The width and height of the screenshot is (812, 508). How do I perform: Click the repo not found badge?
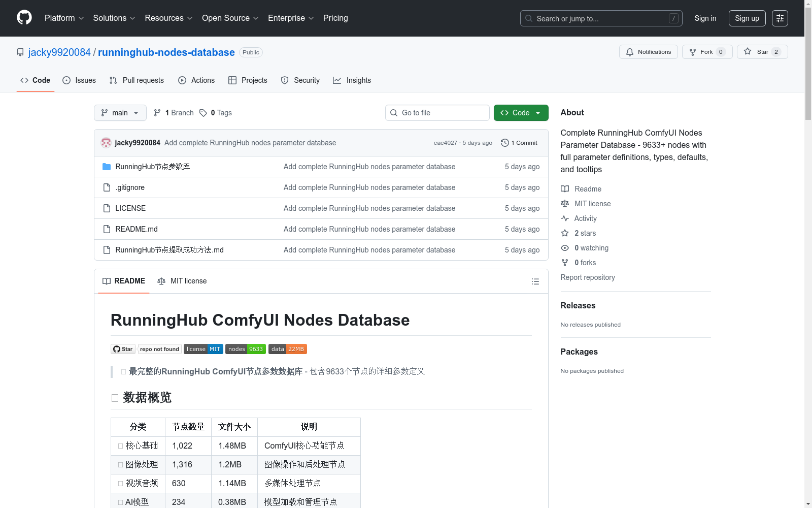(159, 349)
